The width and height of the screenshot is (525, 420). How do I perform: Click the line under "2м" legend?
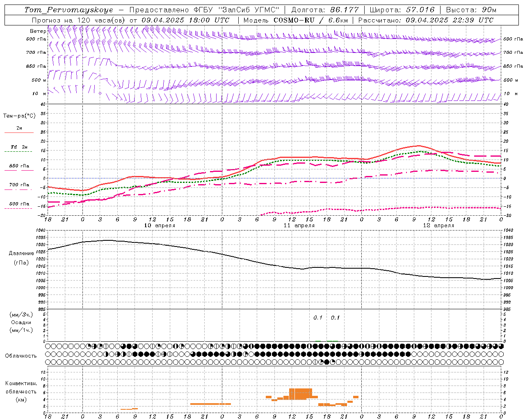tap(19, 133)
